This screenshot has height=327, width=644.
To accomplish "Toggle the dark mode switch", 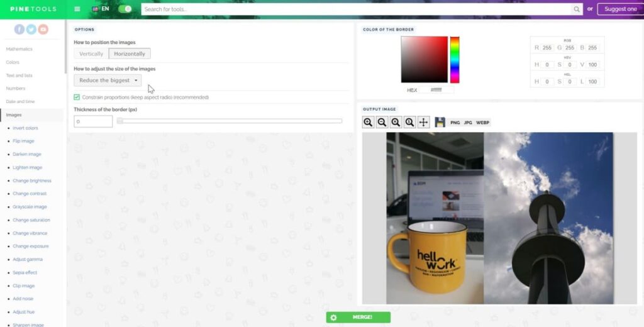I will (x=125, y=9).
